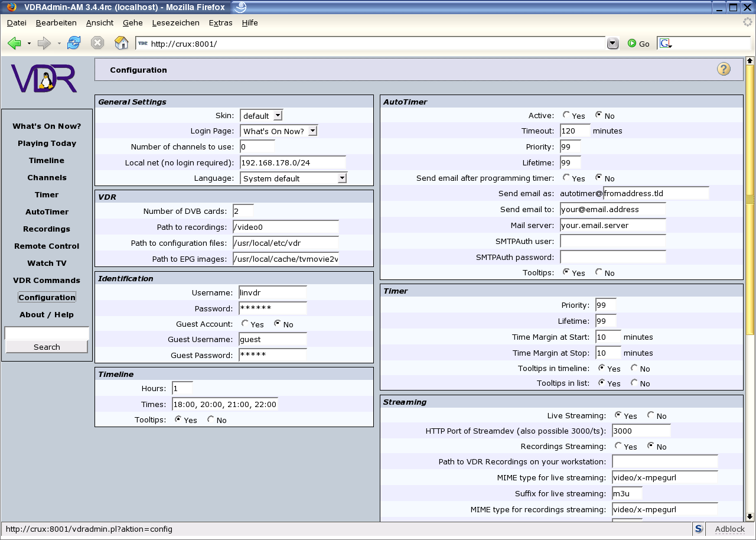Click the Path to recordings field
The width and height of the screenshot is (756, 540).
[x=286, y=227]
